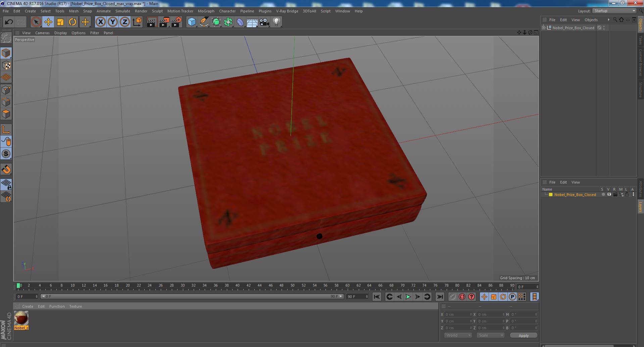
Task: Add a Cube primitive object
Action: tap(192, 22)
